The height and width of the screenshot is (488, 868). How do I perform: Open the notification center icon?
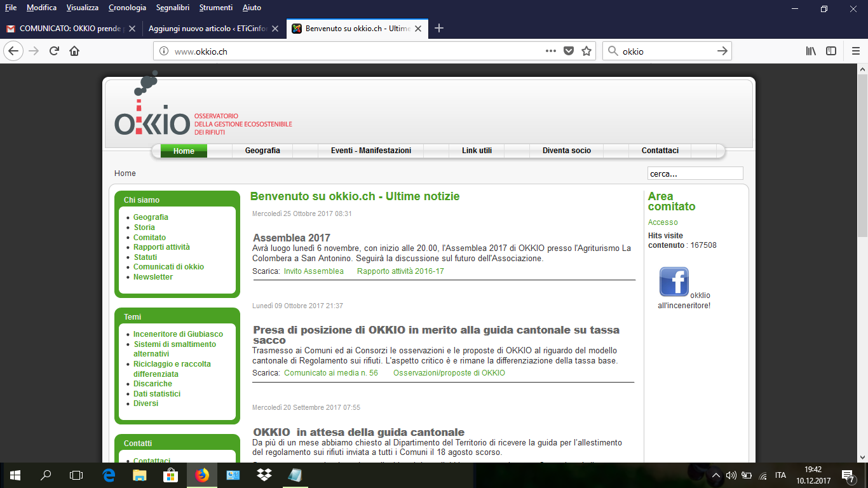click(848, 475)
